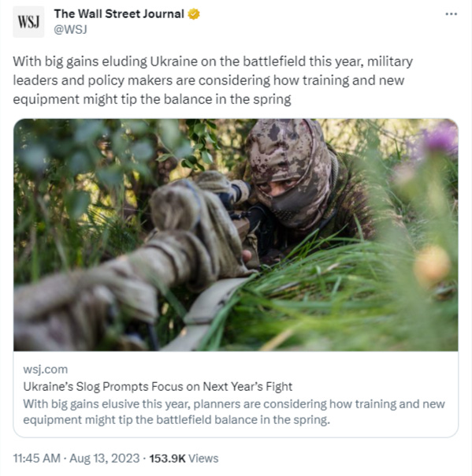This screenshot has width=472, height=476.
Task: Open the @WSJ handle link
Action: coord(70,29)
